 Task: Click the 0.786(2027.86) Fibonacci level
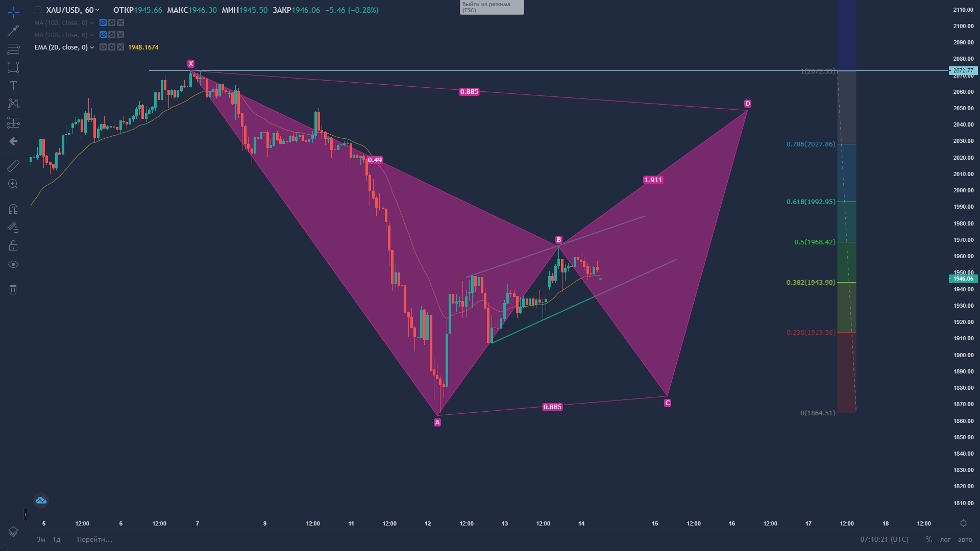tap(811, 144)
